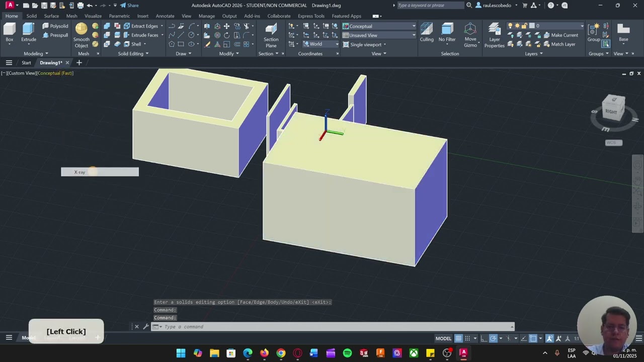The height and width of the screenshot is (362, 644).
Task: Apply the Shell solid editing tool
Action: coord(132,44)
